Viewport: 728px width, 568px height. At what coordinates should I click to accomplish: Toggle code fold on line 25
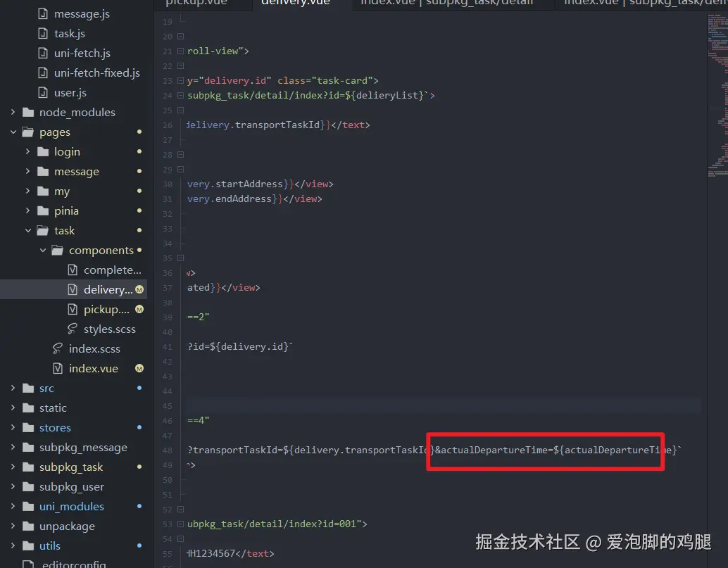[181, 111]
